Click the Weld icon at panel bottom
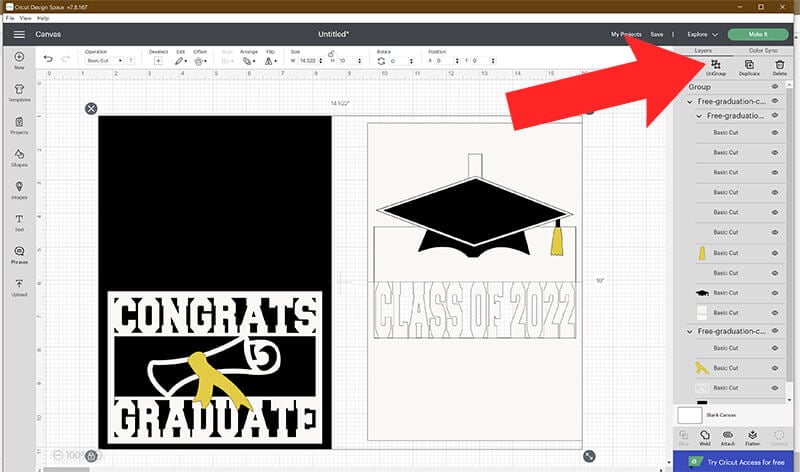 coord(705,438)
